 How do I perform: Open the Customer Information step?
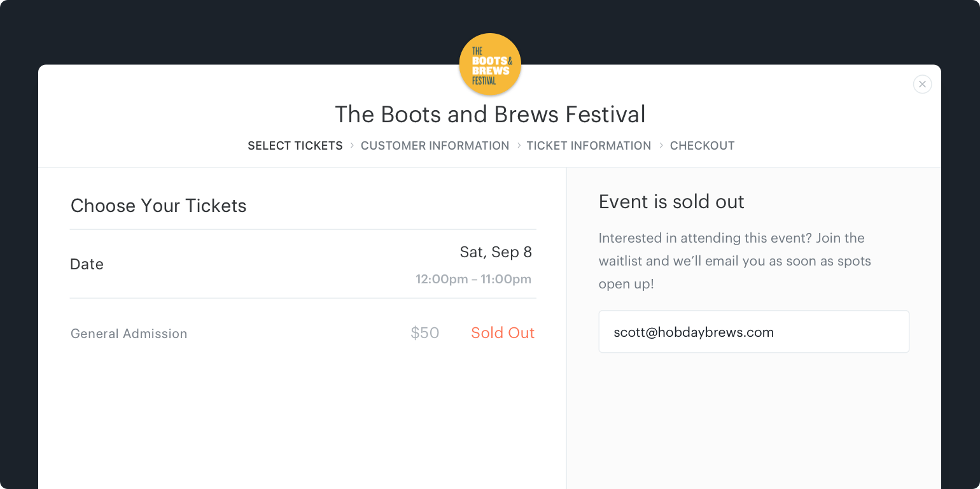point(435,146)
